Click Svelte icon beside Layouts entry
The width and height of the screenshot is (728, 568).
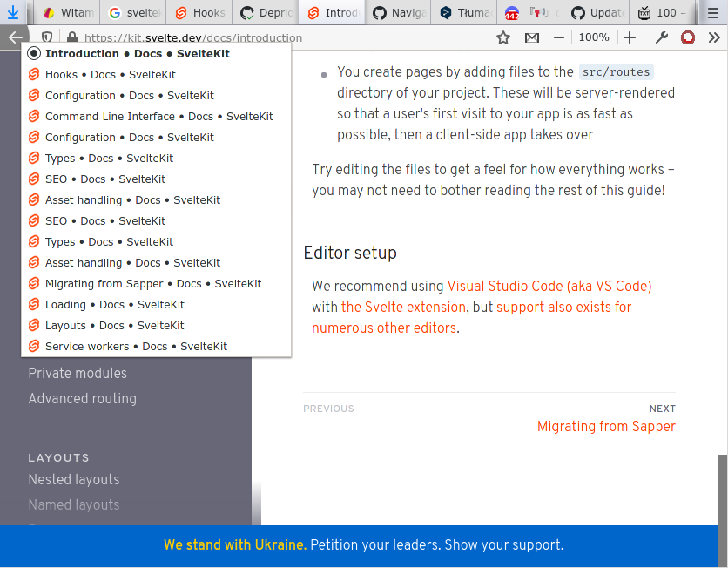point(34,325)
